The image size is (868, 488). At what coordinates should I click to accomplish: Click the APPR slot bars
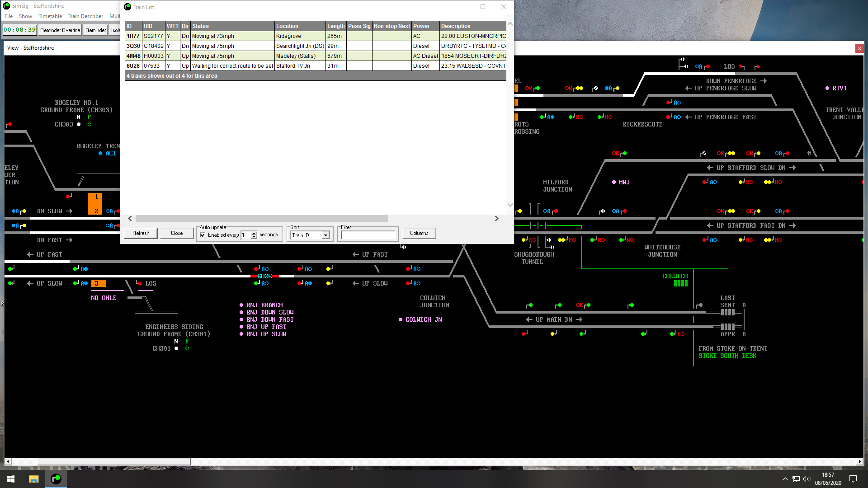(728, 327)
